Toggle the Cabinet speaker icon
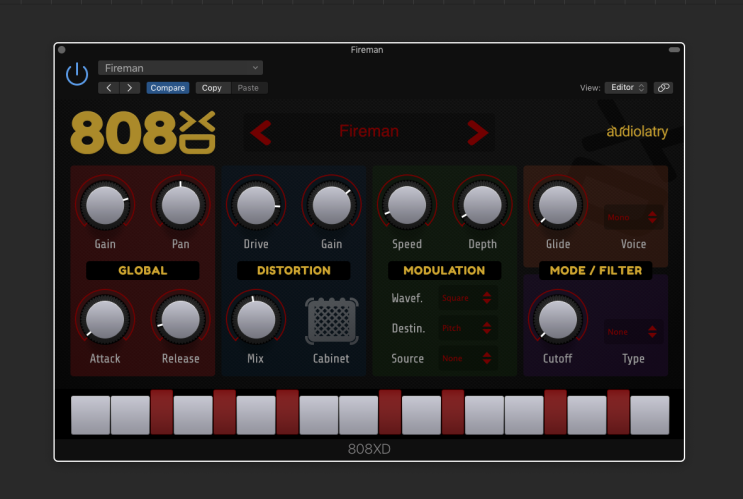 tap(332, 321)
